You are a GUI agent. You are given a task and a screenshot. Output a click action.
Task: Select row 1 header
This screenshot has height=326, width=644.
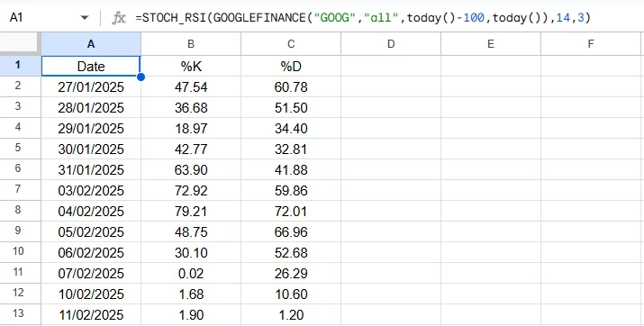[x=20, y=66]
